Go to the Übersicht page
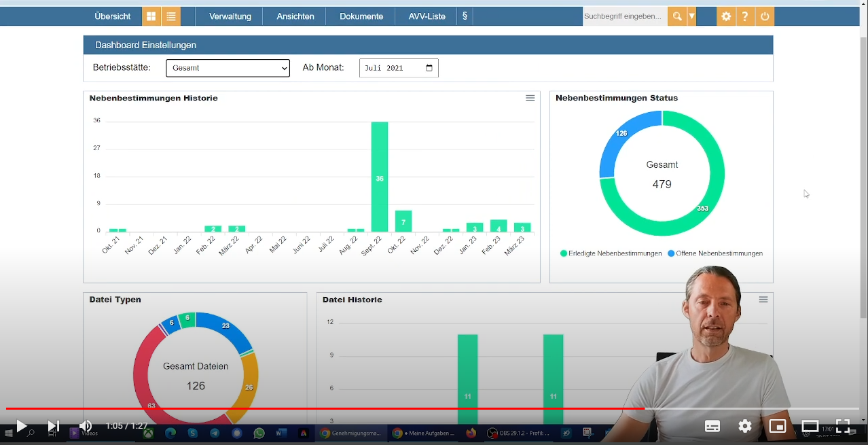The image size is (868, 445). click(113, 16)
